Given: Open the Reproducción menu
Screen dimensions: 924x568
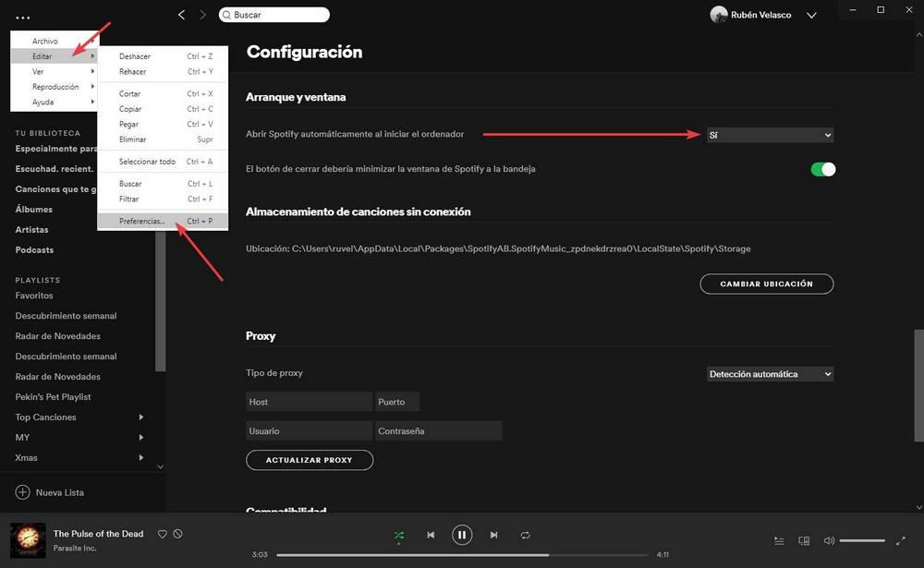Looking at the screenshot, I should (55, 86).
